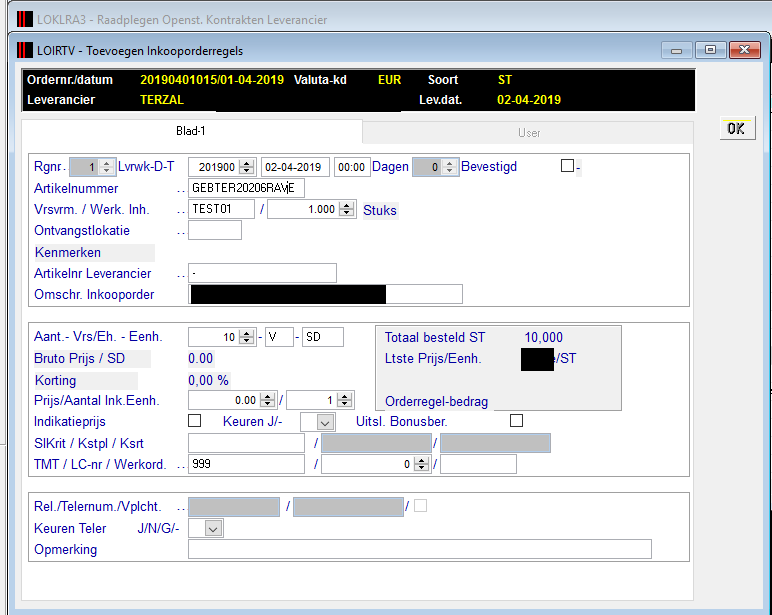
Task: Adjust the Lvrwk 201900 spinner arrows
Action: (247, 167)
